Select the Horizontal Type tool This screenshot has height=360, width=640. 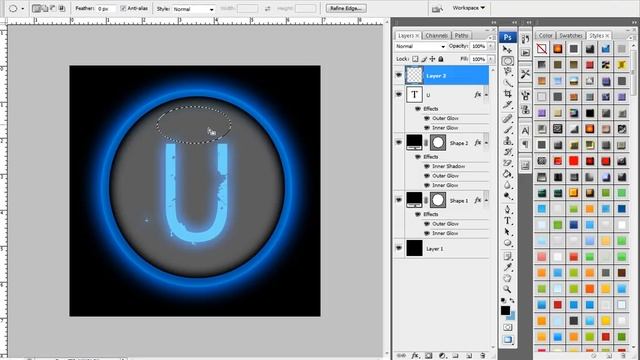click(507, 221)
